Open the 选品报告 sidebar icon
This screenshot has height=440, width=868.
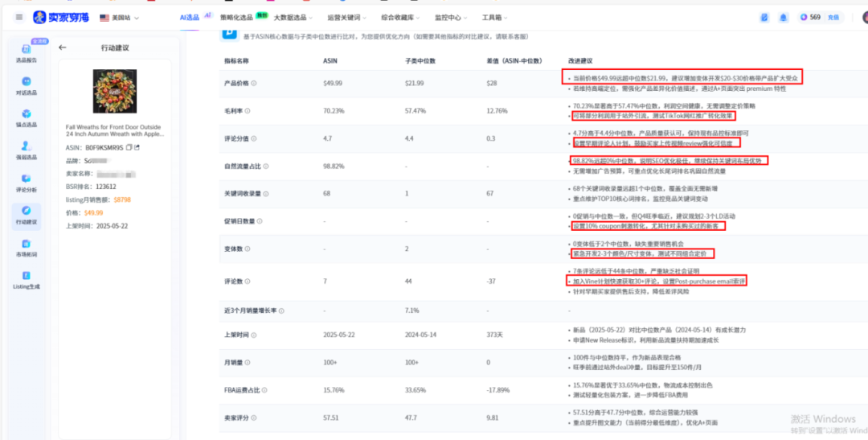point(26,52)
